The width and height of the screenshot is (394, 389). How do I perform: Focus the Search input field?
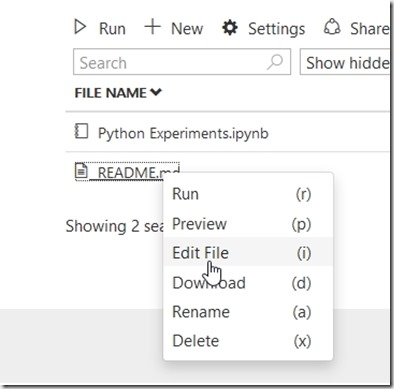point(182,62)
